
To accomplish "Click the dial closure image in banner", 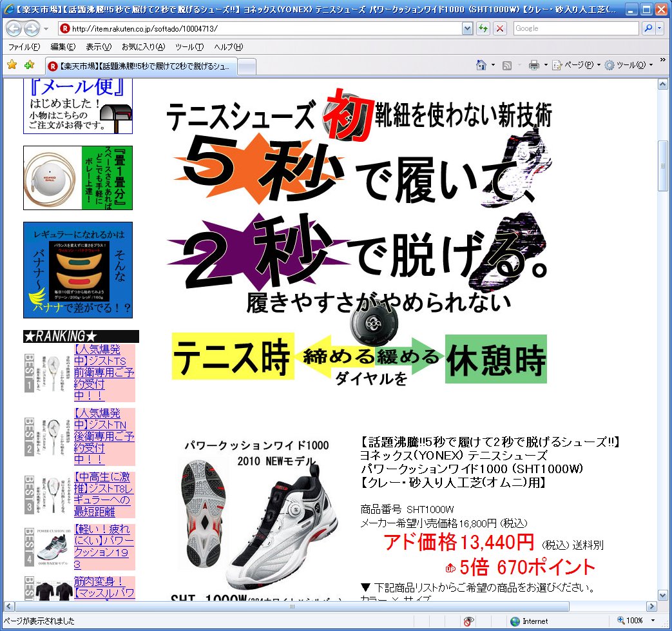I will point(374,322).
